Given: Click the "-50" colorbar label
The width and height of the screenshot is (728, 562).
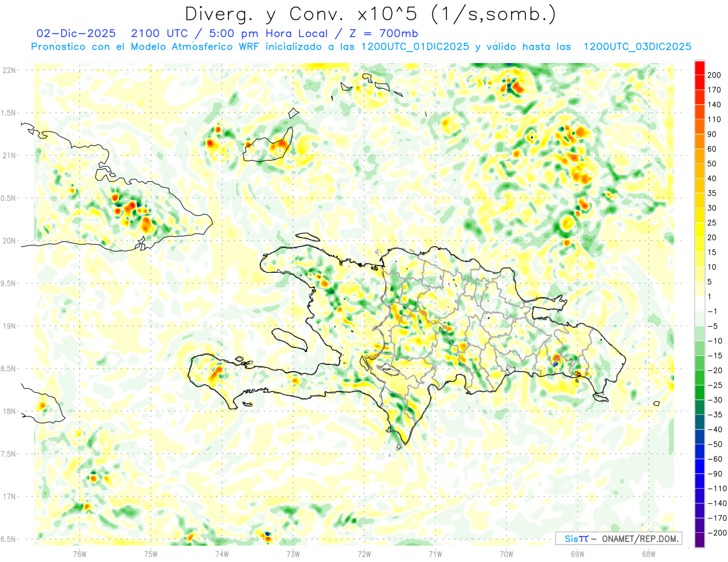Looking at the screenshot, I should click(716, 444).
